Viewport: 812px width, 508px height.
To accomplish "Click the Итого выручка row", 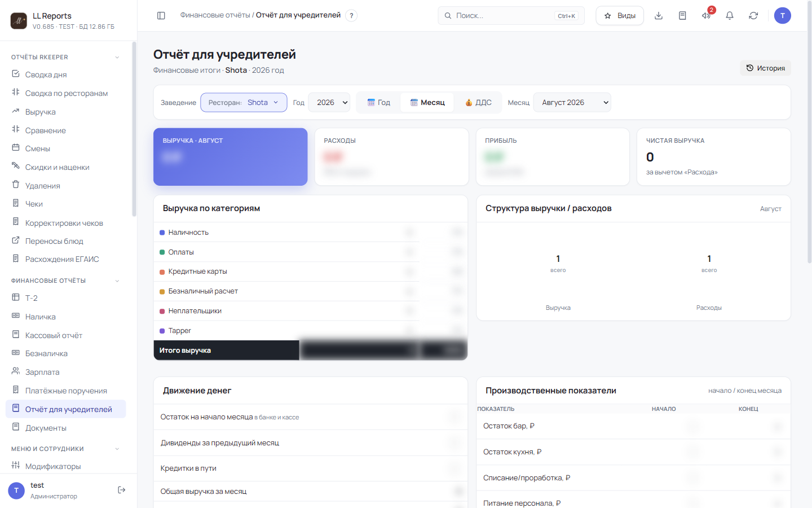I will (x=311, y=350).
